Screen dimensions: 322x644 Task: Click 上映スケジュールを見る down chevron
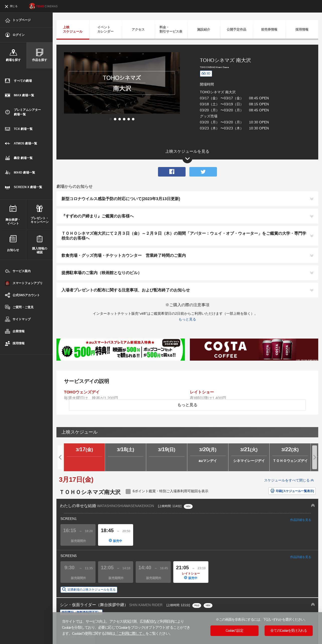click(187, 158)
